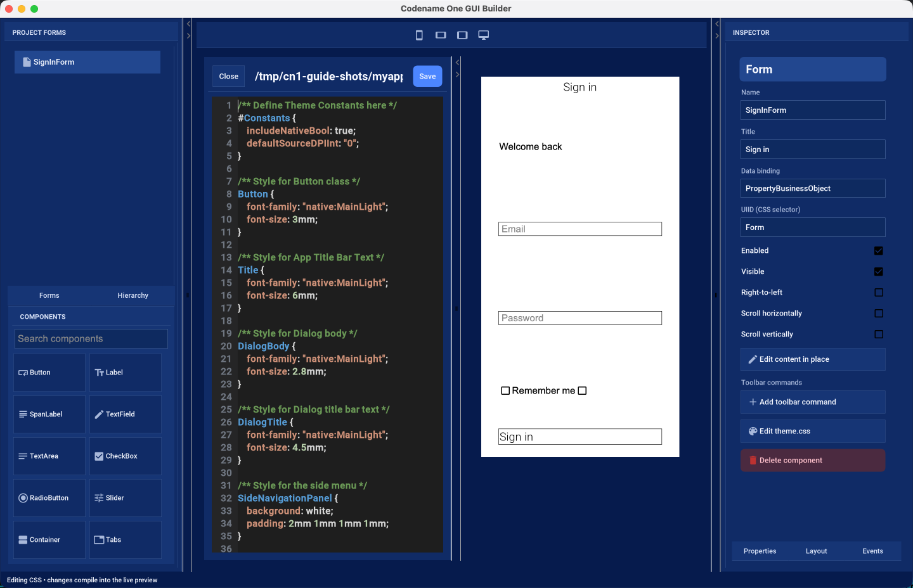Select SignInForm in Project Forms

pos(87,62)
